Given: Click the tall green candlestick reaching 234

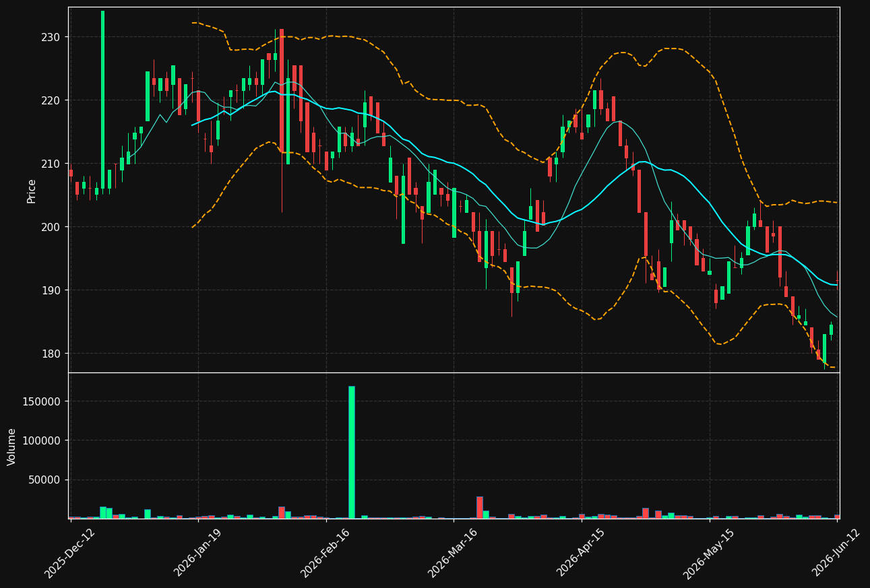Looking at the screenshot, I should tap(103, 100).
